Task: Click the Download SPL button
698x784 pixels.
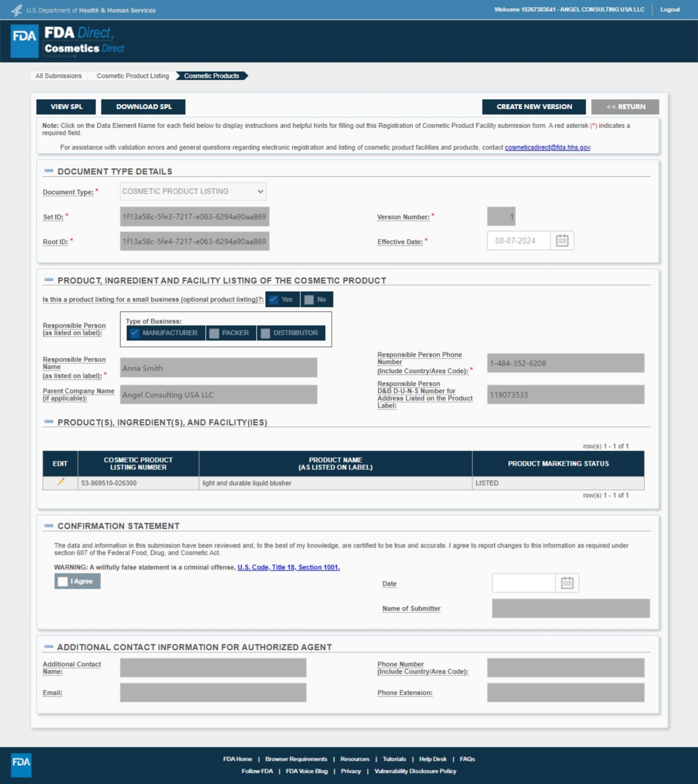Action: [x=143, y=107]
